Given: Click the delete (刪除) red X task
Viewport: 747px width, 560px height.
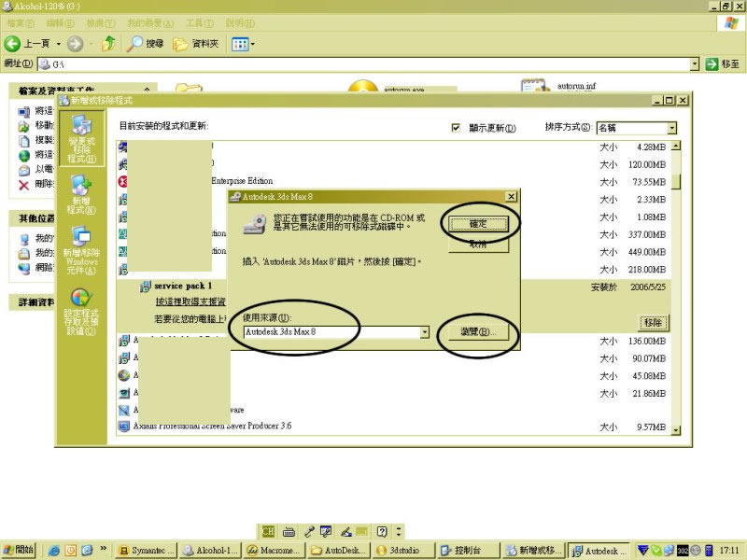Looking at the screenshot, I should [24, 184].
